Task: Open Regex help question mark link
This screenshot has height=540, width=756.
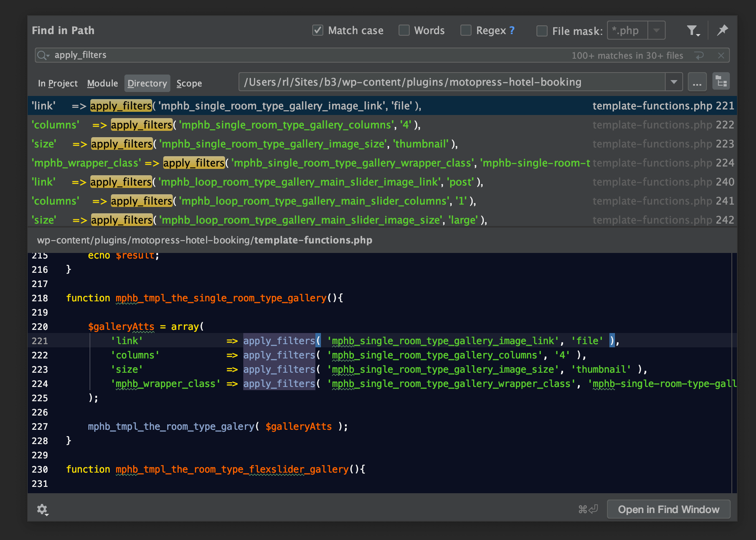Action: (512, 30)
